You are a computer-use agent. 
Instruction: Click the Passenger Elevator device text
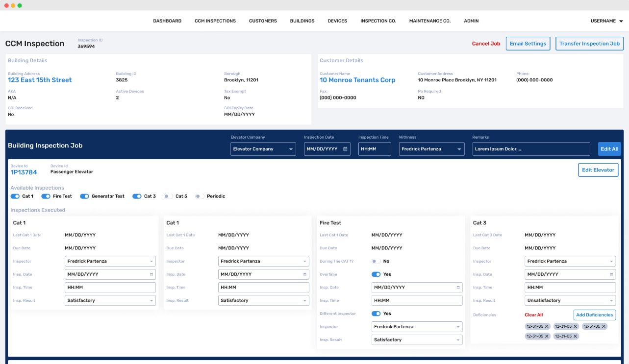[x=72, y=172]
